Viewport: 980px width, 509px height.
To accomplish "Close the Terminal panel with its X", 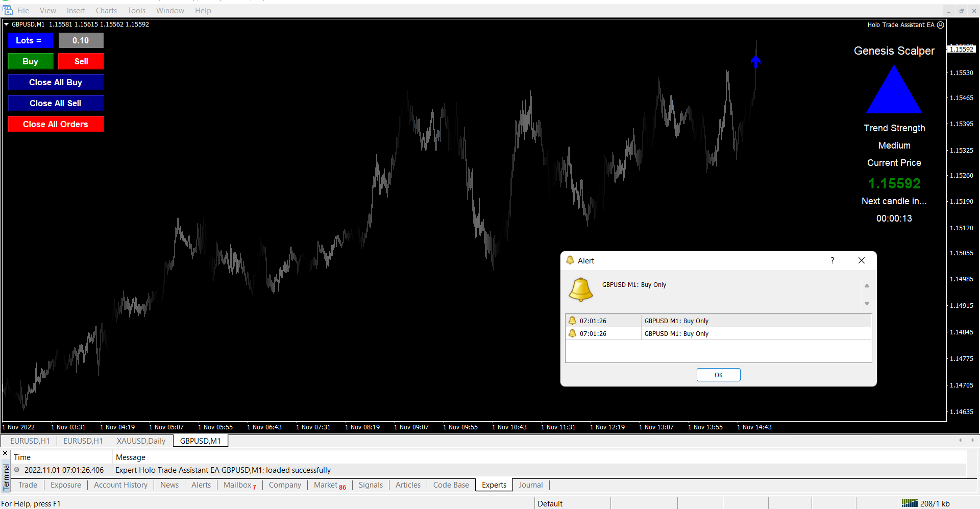I will 5,453.
